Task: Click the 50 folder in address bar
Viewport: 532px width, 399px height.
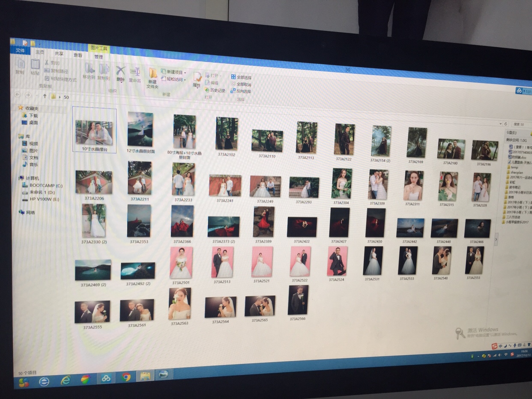Action: [66, 97]
